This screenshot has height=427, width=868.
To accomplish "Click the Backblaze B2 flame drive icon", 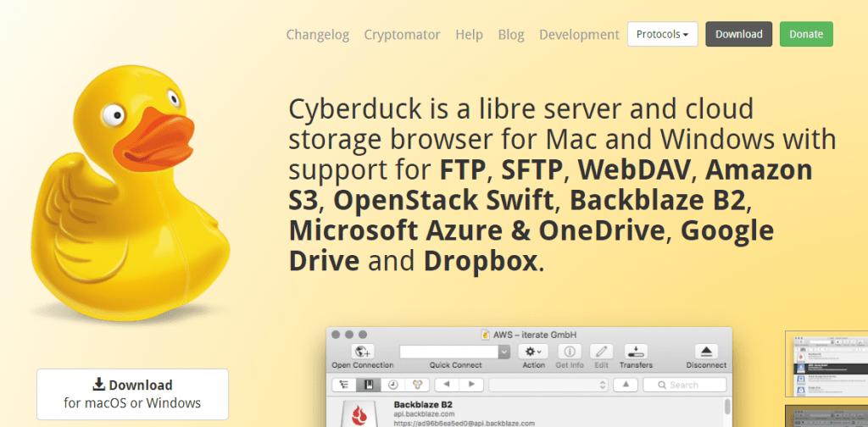I will [359, 413].
